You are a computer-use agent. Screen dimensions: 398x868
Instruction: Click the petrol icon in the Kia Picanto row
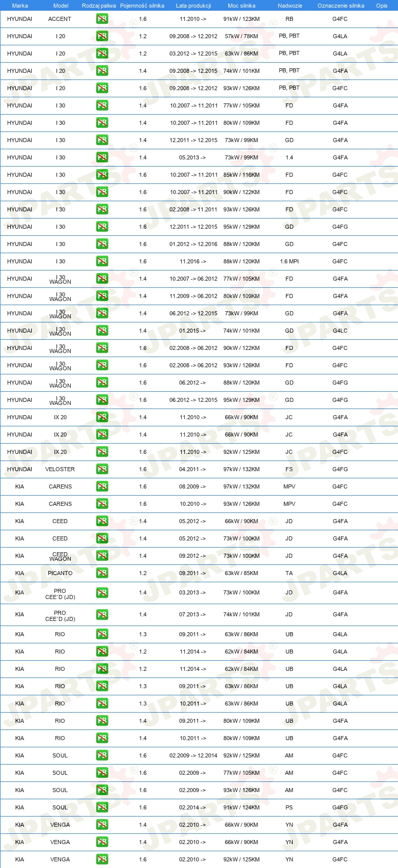click(102, 573)
